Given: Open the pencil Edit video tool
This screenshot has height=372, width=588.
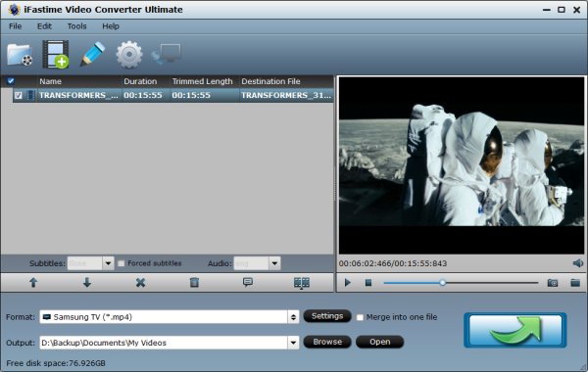Looking at the screenshot, I should tap(92, 54).
